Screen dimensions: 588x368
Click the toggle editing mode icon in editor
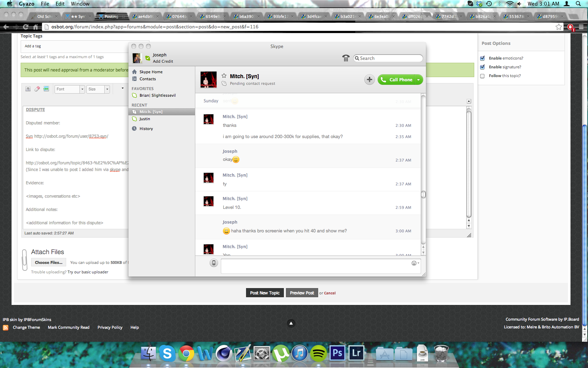(x=28, y=89)
